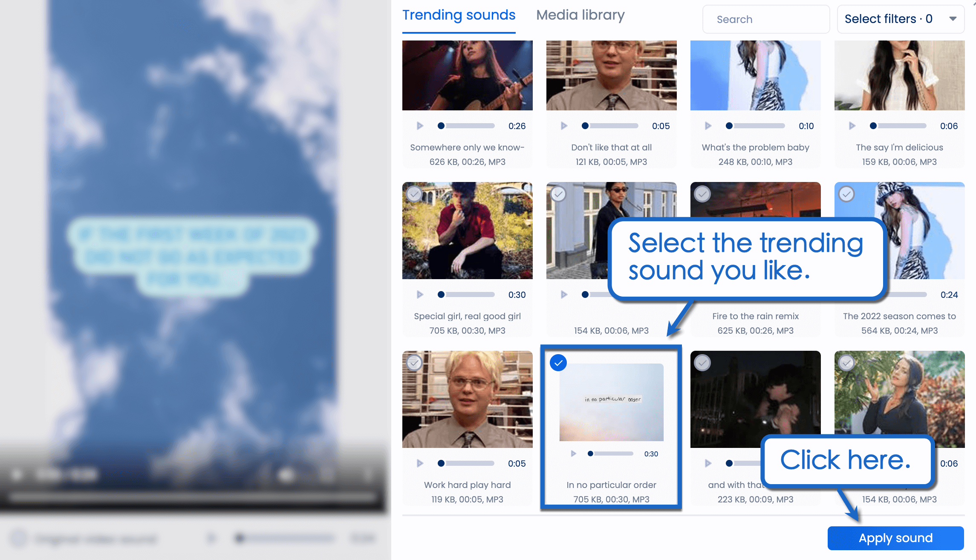The image size is (976, 560).
Task: Switch to the "Trending sounds" tab
Action: (x=459, y=15)
